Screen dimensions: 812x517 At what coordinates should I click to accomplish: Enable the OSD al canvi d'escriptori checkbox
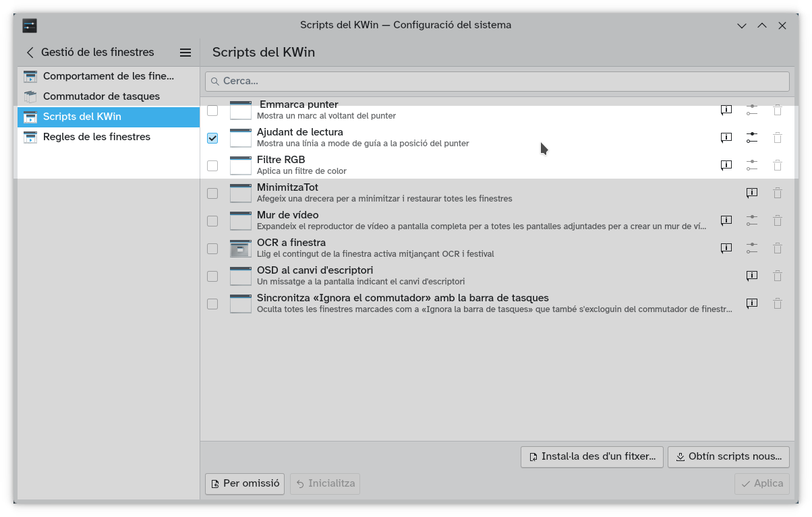212,276
